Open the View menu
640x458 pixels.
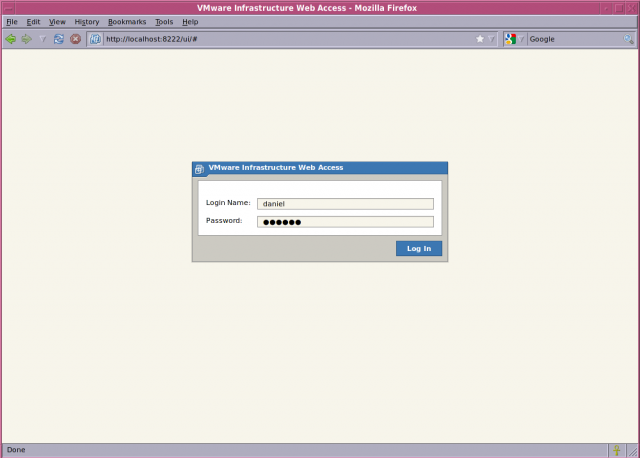(57, 22)
